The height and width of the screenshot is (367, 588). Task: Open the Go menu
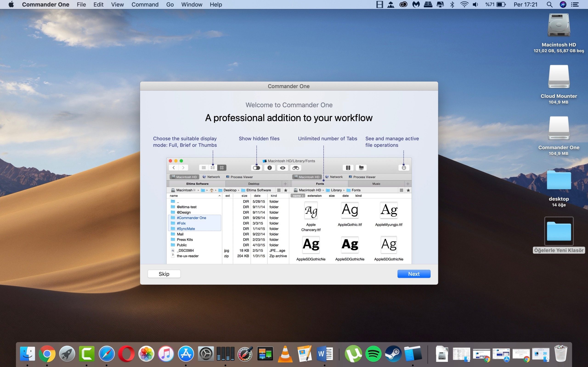click(170, 4)
